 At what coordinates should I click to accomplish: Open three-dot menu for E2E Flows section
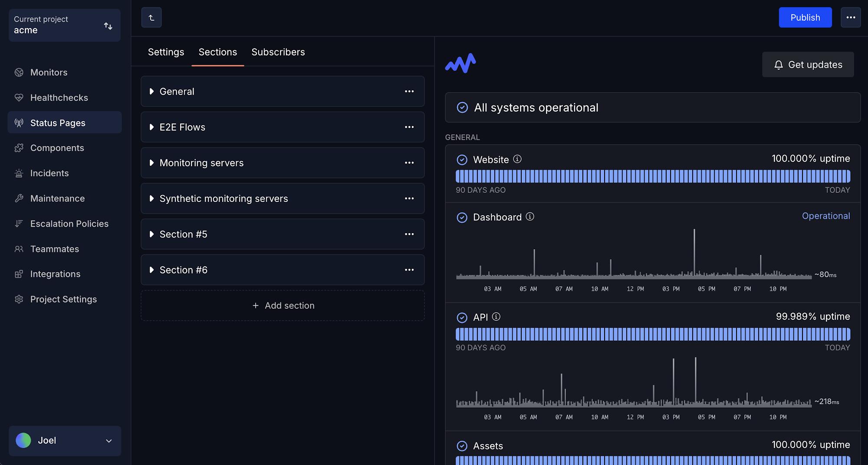[x=409, y=127]
